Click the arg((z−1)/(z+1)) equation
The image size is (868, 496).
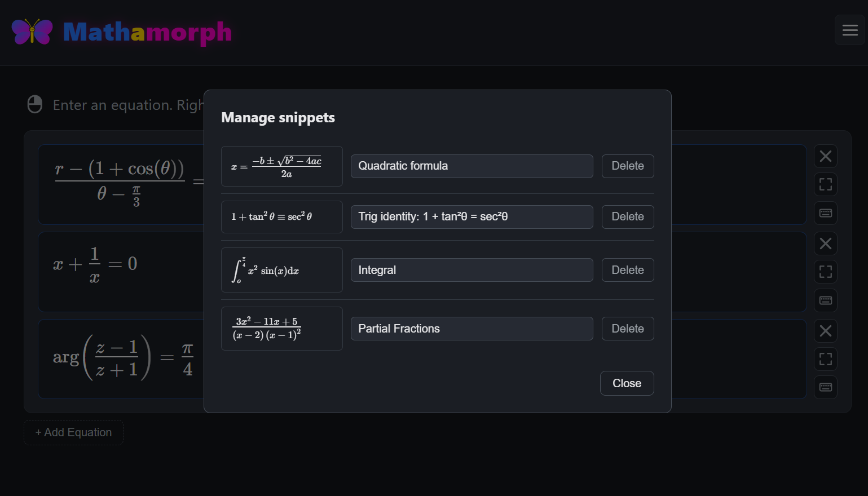click(124, 357)
